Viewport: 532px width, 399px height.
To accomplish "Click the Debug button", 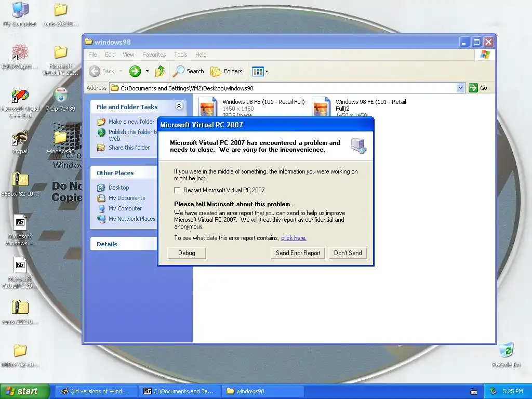I will (x=187, y=253).
